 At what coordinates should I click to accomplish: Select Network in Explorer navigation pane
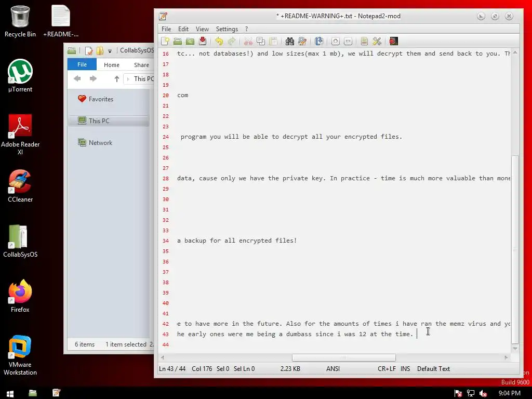point(96,143)
